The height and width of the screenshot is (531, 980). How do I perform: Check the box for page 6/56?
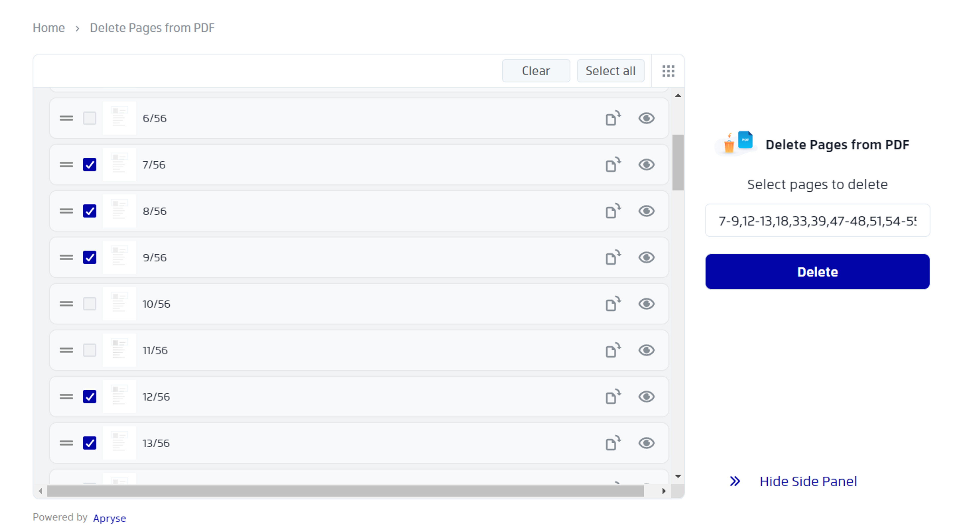[89, 118]
